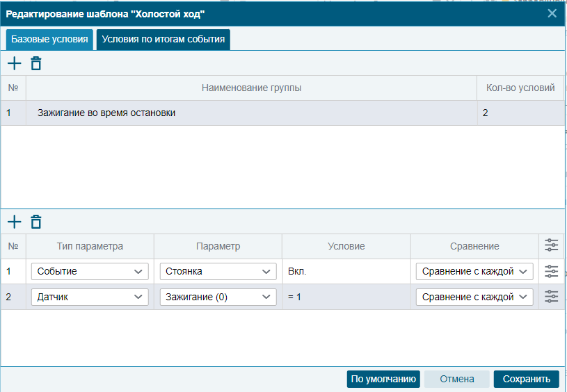The image size is (567, 392).
Task: Close the template editing dialog
Action: (x=552, y=13)
